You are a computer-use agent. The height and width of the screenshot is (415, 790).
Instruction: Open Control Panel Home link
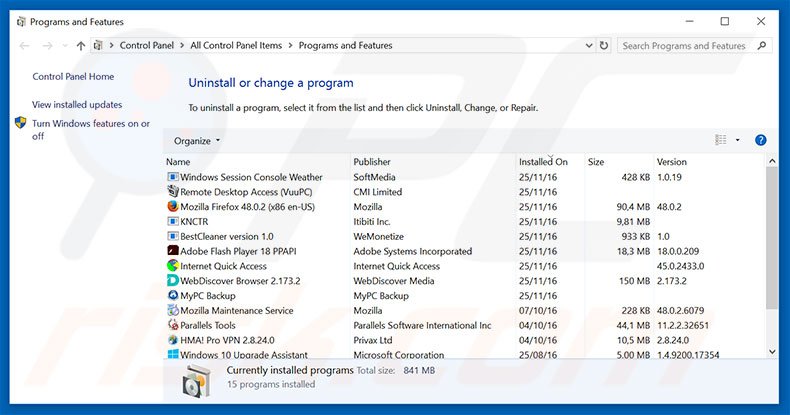pyautogui.click(x=73, y=77)
